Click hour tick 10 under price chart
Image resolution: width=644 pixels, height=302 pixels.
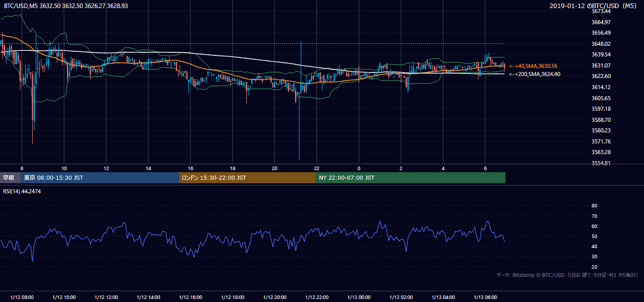pos(64,168)
